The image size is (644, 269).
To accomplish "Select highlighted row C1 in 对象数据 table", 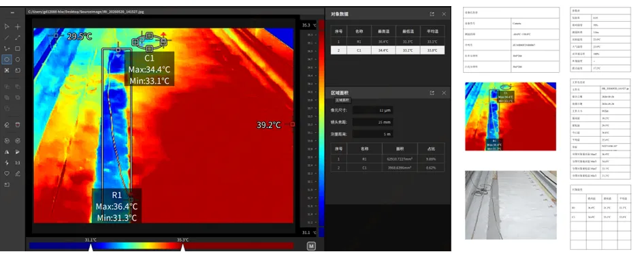I will pos(387,50).
